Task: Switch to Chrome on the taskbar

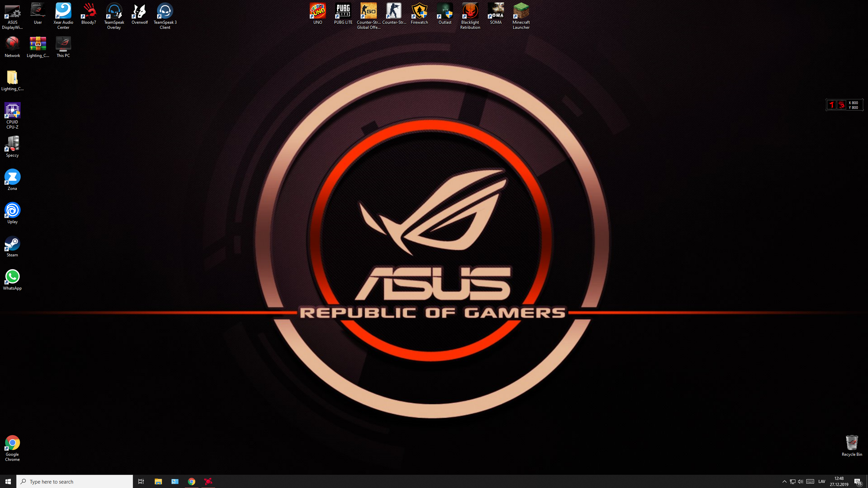Action: tap(192, 481)
